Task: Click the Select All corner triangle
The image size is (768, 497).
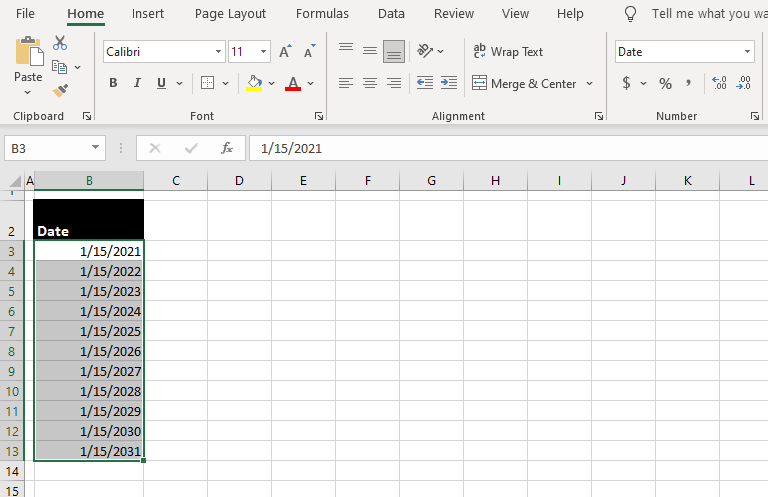Action: pos(15,181)
